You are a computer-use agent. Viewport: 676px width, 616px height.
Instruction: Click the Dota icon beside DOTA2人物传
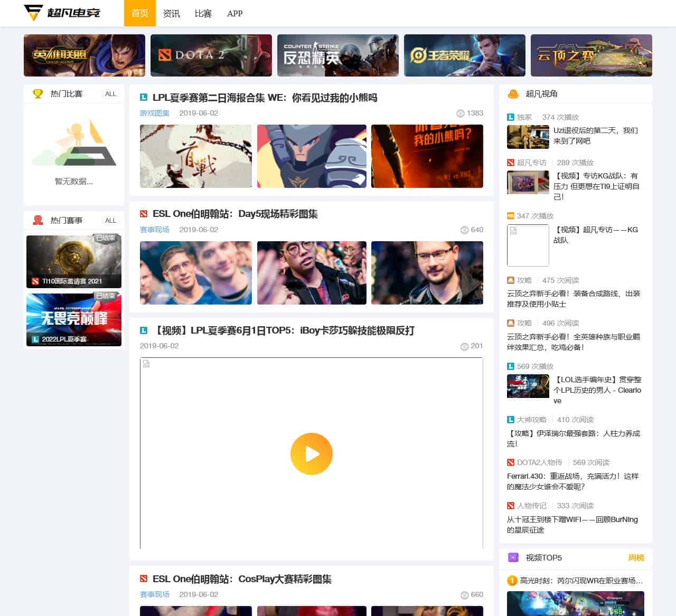[511, 462]
